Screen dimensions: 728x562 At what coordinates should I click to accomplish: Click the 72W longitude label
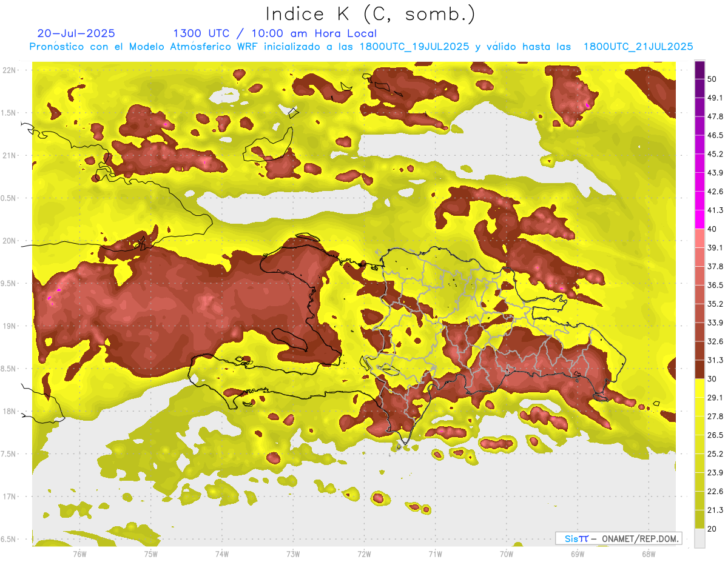tap(364, 554)
